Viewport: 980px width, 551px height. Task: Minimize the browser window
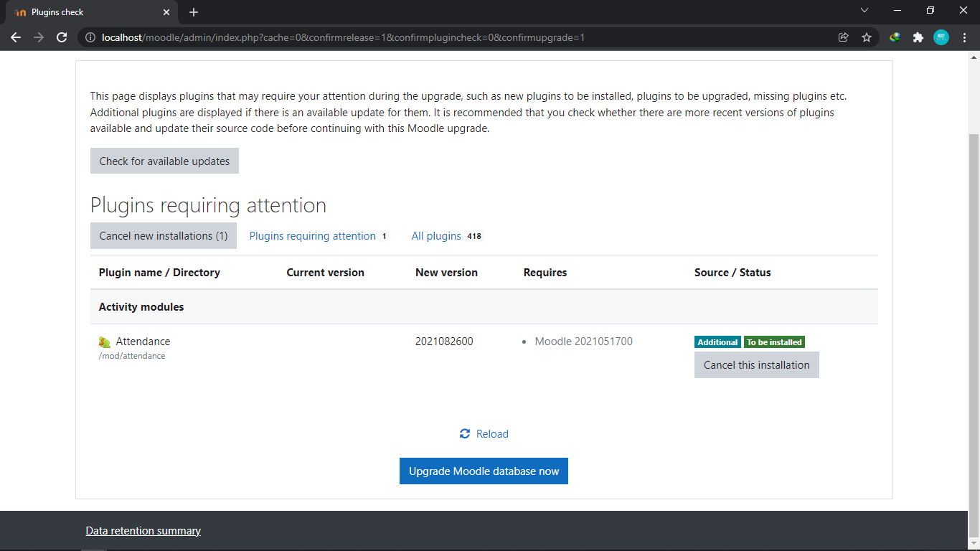click(897, 11)
